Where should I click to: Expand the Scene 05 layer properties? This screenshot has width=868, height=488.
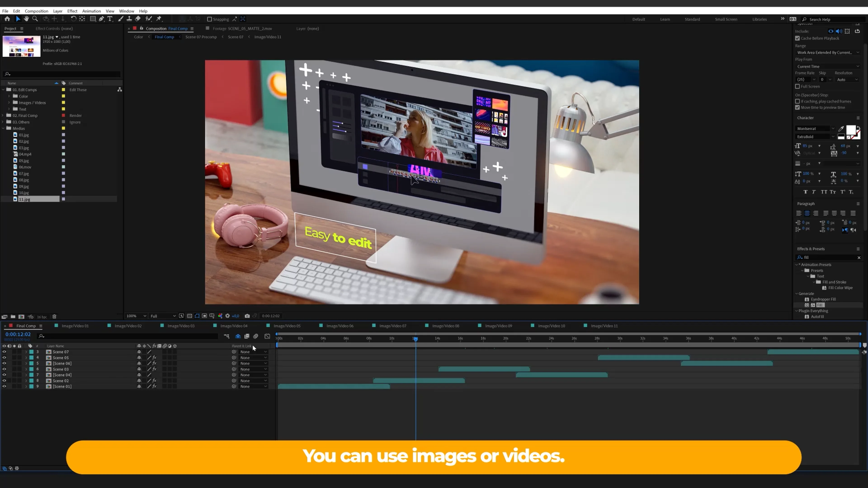click(x=26, y=358)
